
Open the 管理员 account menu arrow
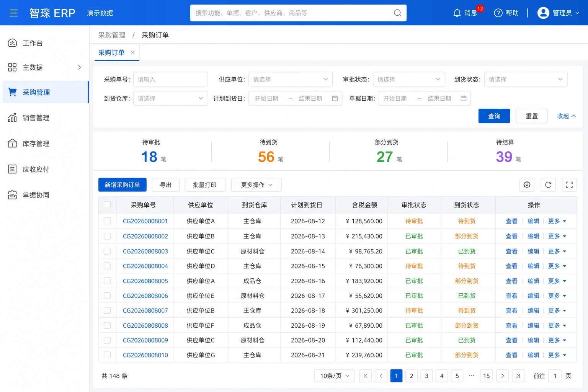pyautogui.click(x=577, y=13)
